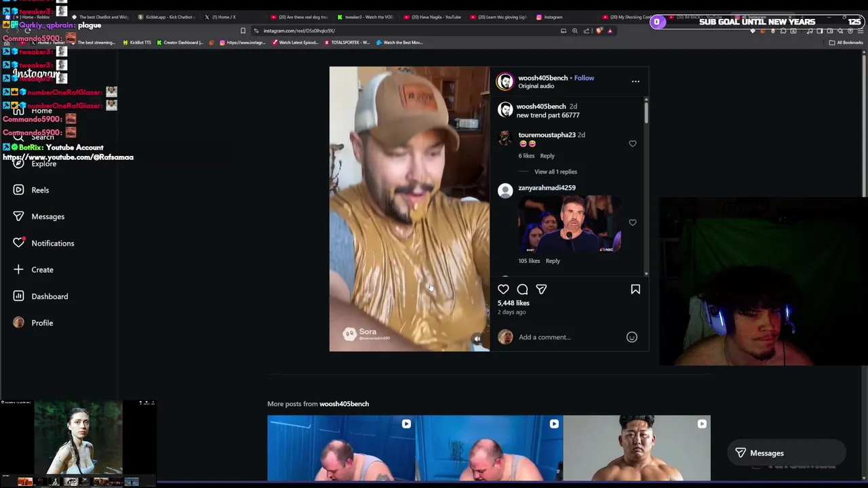Open the three-dot more options menu
This screenshot has width=868, height=488.
635,81
